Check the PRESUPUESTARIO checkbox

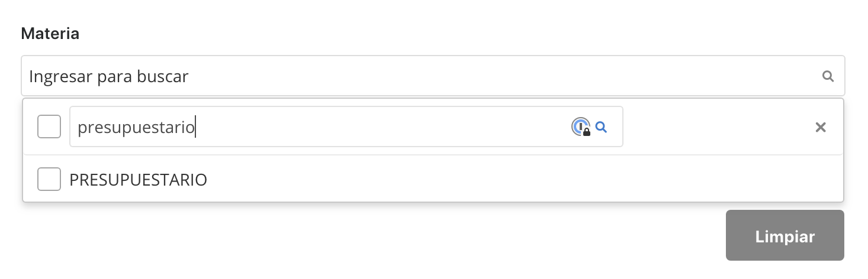click(49, 179)
